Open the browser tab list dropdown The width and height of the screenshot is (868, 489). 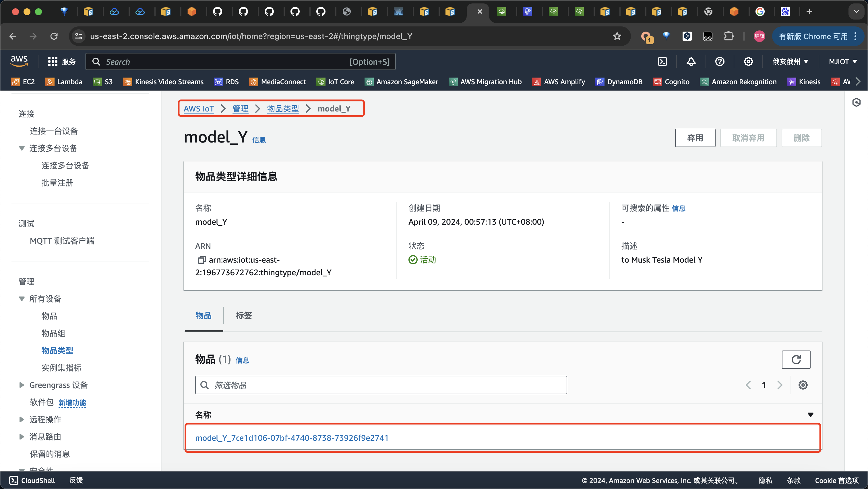(x=856, y=12)
